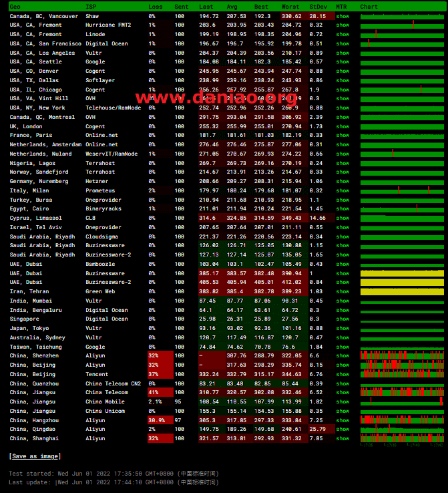Open MTR 'show' for Fremont Linode
Image resolution: width=448 pixels, height=493 pixels.
(x=343, y=34)
